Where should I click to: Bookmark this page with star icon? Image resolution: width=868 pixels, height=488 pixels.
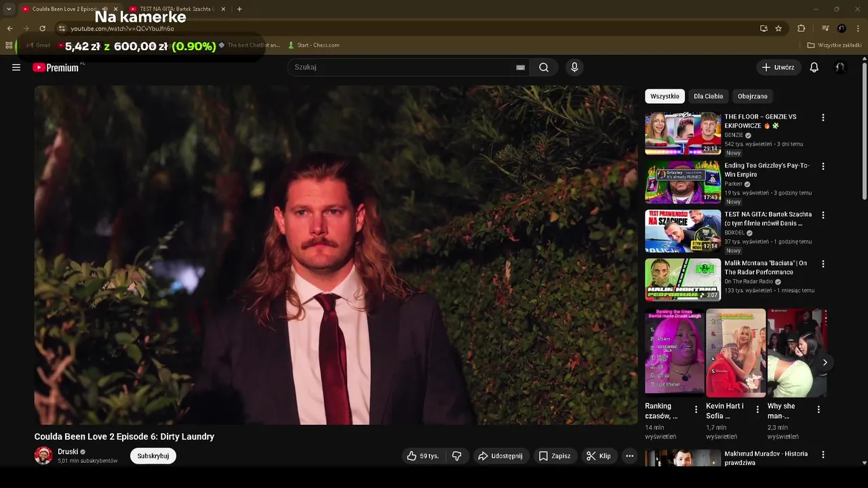[x=778, y=28]
